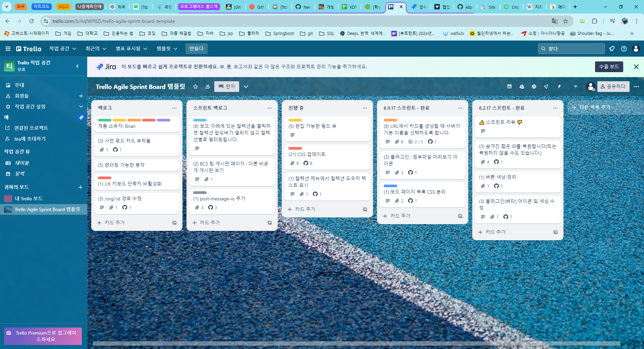
Task: Click the 만들다 create button
Action: coord(196,49)
